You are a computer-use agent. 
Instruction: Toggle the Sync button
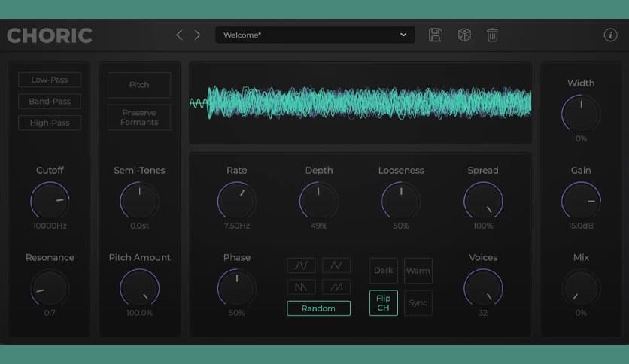[x=418, y=303]
